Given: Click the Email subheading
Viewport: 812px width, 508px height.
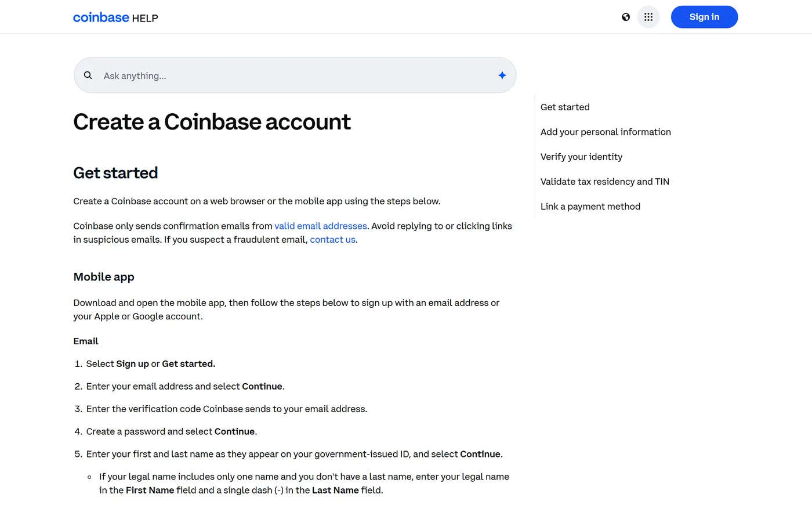Looking at the screenshot, I should (86, 341).
